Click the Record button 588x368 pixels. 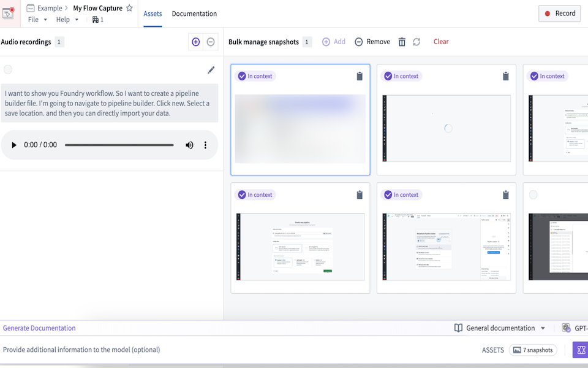coord(559,13)
